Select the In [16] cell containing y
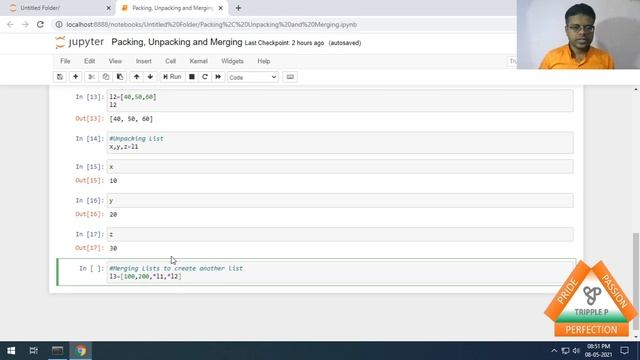Image resolution: width=640 pixels, height=360 pixels. (x=340, y=200)
